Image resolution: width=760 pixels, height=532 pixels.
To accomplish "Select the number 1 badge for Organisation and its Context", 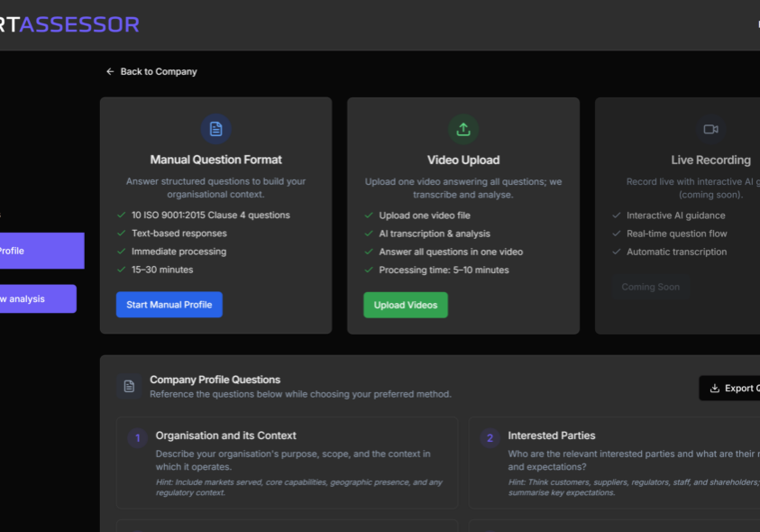I will pyautogui.click(x=137, y=438).
